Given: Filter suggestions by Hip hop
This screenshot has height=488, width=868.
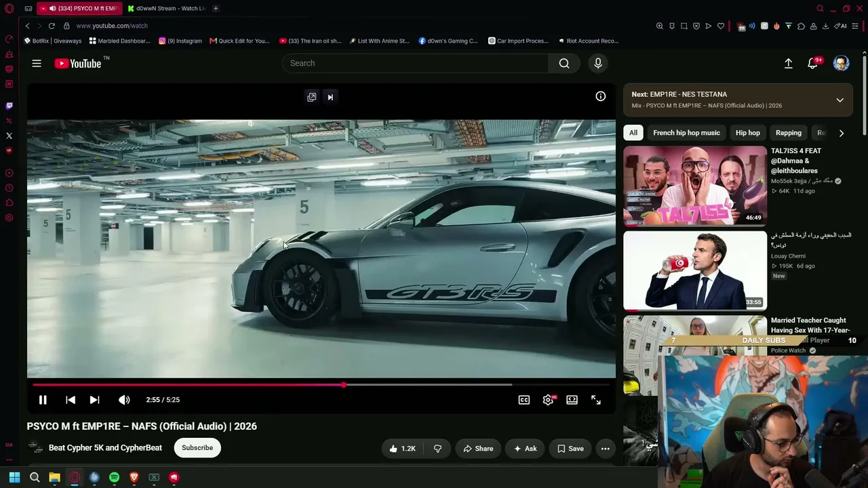Looking at the screenshot, I should (x=748, y=133).
